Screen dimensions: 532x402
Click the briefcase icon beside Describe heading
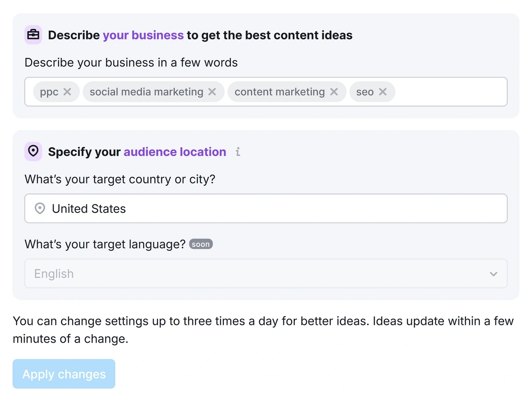pos(33,35)
